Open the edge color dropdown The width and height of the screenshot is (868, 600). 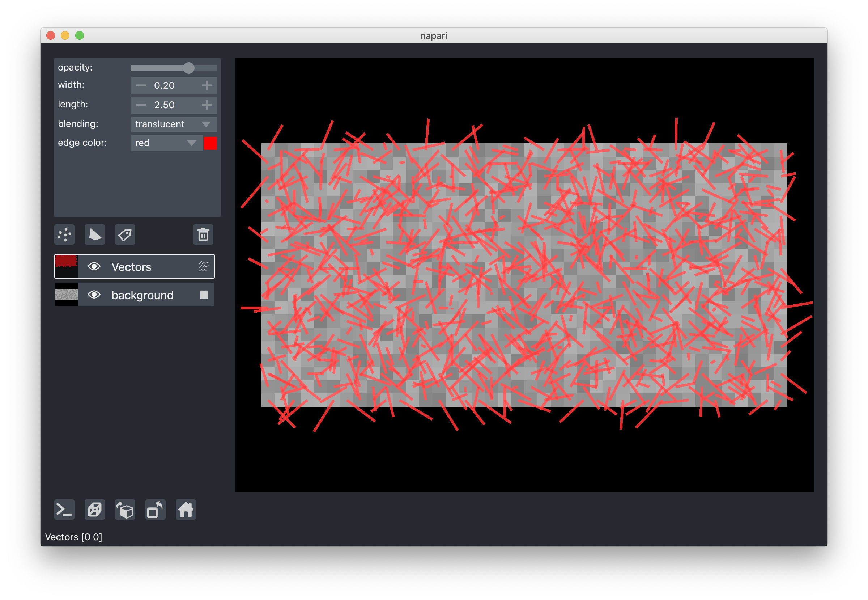(166, 143)
